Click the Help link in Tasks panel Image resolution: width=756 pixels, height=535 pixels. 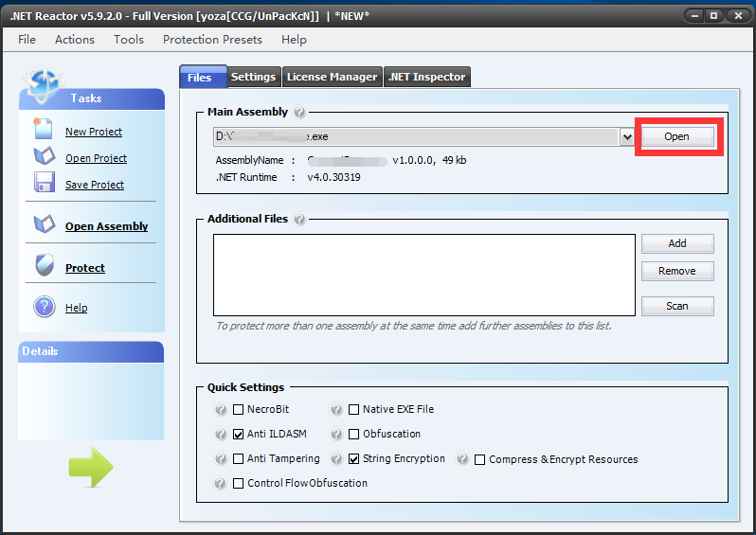click(x=76, y=308)
